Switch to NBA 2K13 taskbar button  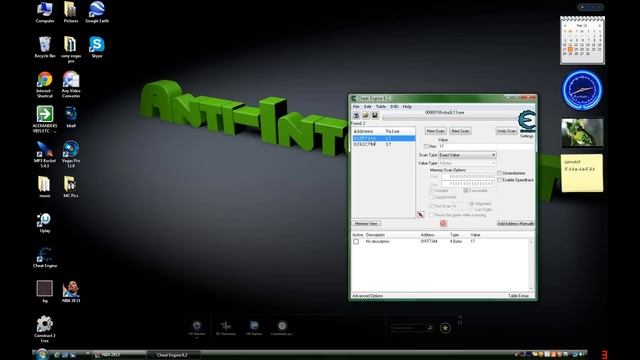118,355
